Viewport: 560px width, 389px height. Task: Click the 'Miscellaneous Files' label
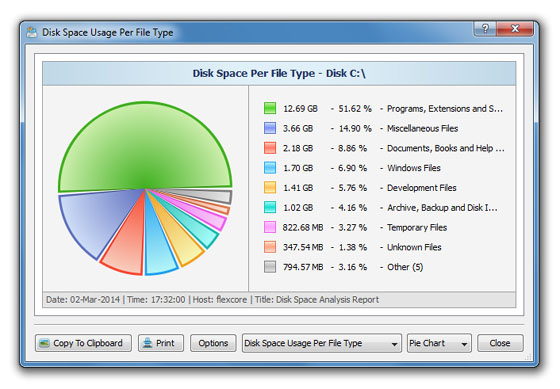pos(422,128)
